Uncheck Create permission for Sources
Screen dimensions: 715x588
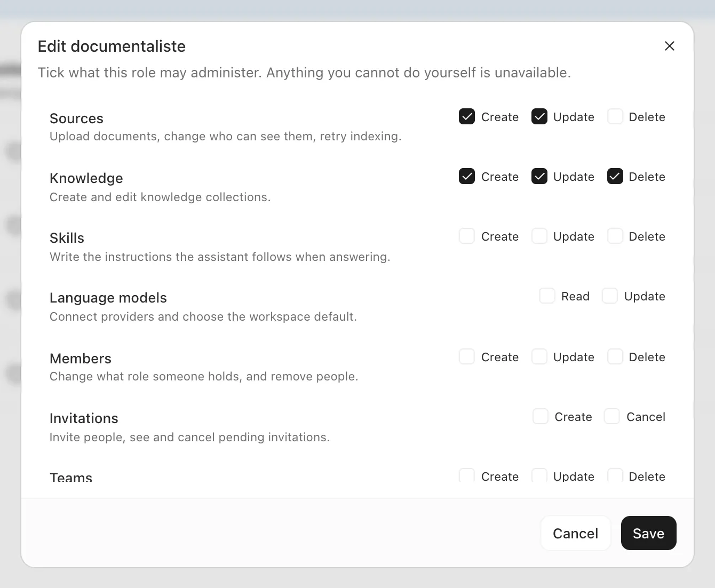tap(467, 116)
